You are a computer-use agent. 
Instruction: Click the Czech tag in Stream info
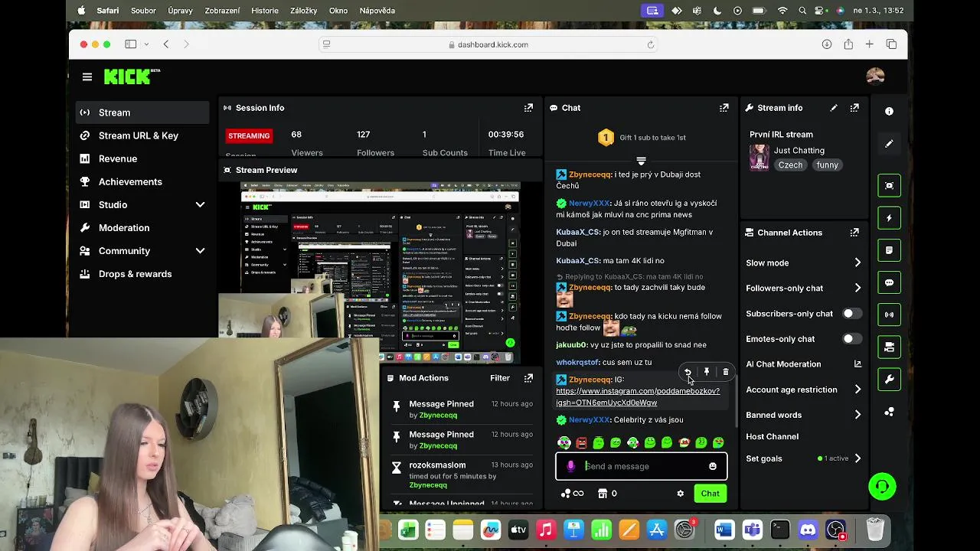(x=791, y=165)
